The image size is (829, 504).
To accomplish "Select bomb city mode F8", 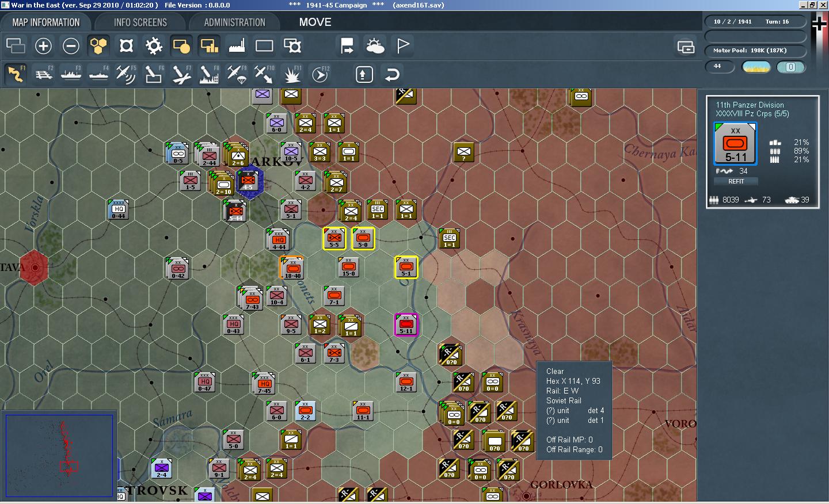I will [x=209, y=74].
